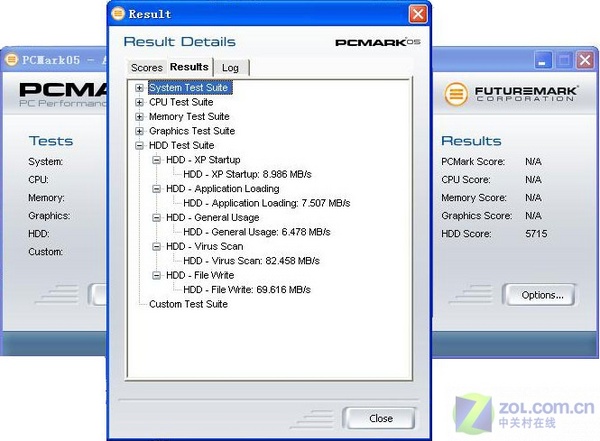Select the HDD - File Write parent row
The width and height of the screenshot is (600, 441).
[x=200, y=276]
